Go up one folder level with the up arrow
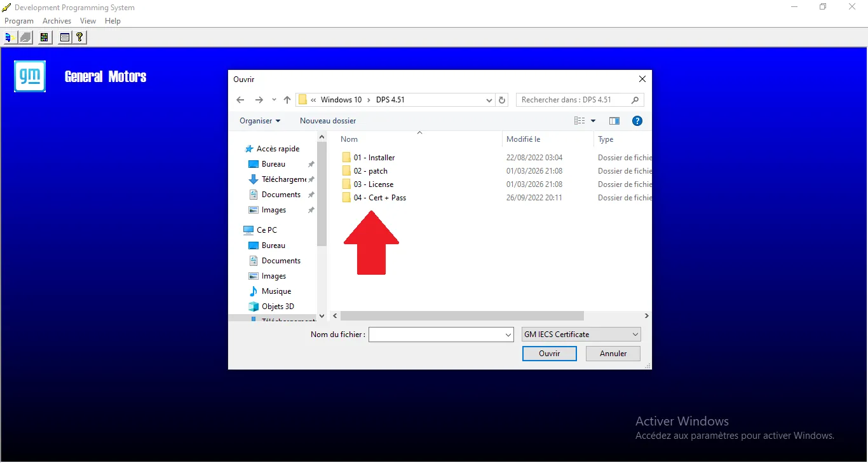This screenshot has height=463, width=868. point(287,100)
